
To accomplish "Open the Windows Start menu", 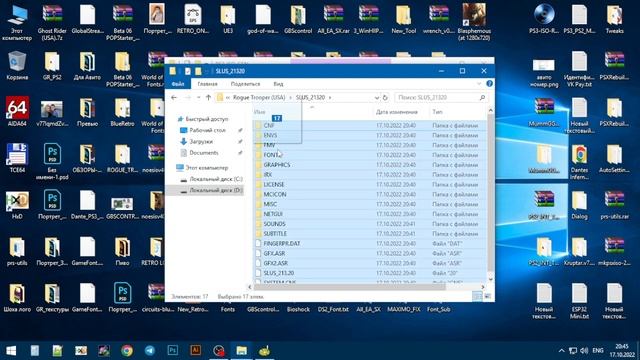I will [11, 350].
